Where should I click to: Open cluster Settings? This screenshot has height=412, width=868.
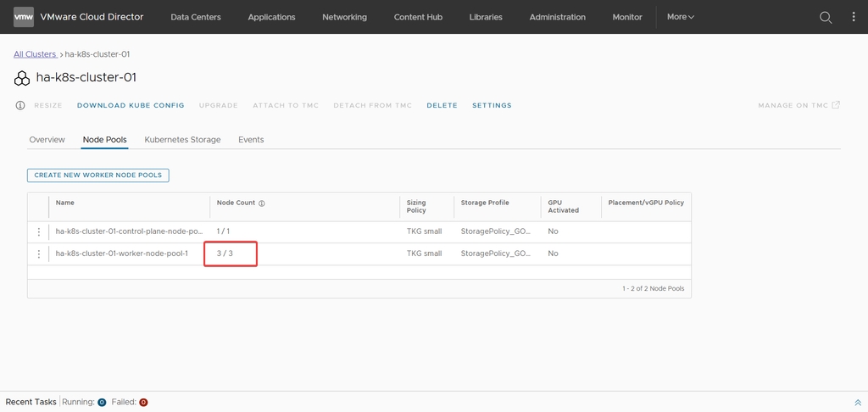(x=492, y=106)
